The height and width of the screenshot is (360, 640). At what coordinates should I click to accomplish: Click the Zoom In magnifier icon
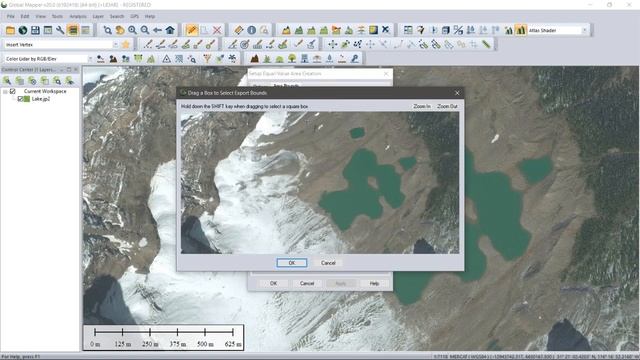(132, 30)
